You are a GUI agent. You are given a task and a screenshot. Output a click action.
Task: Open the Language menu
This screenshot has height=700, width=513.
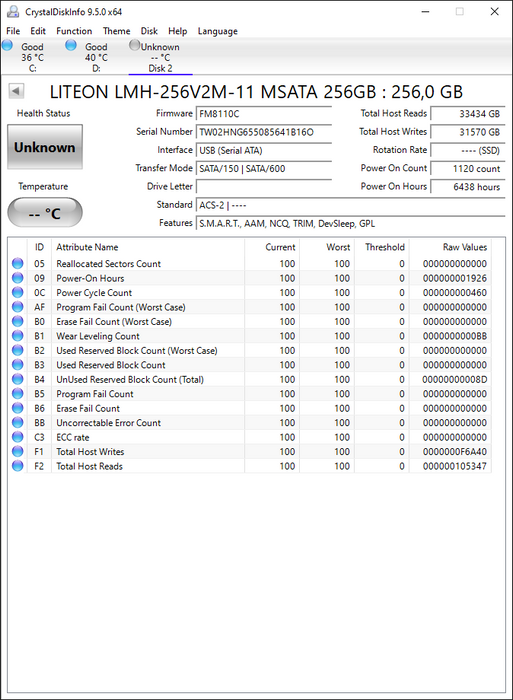[x=218, y=31]
